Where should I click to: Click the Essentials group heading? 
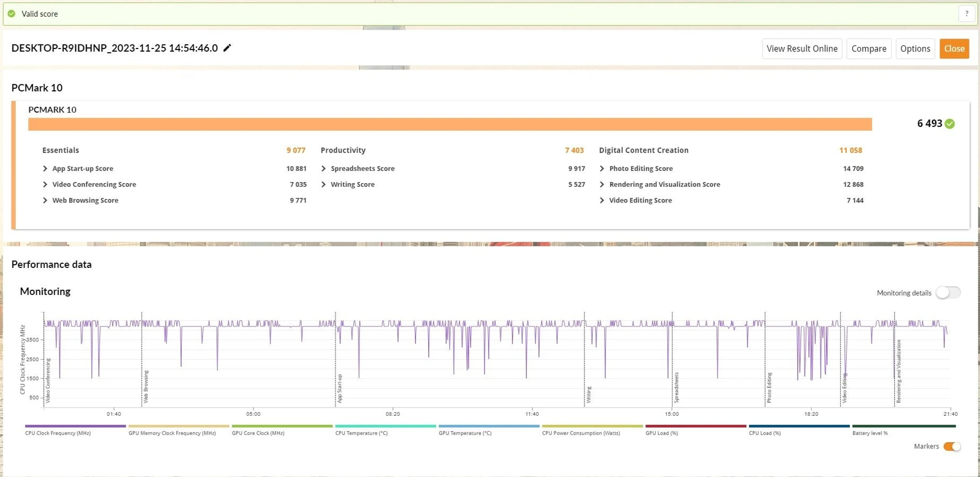(60, 150)
